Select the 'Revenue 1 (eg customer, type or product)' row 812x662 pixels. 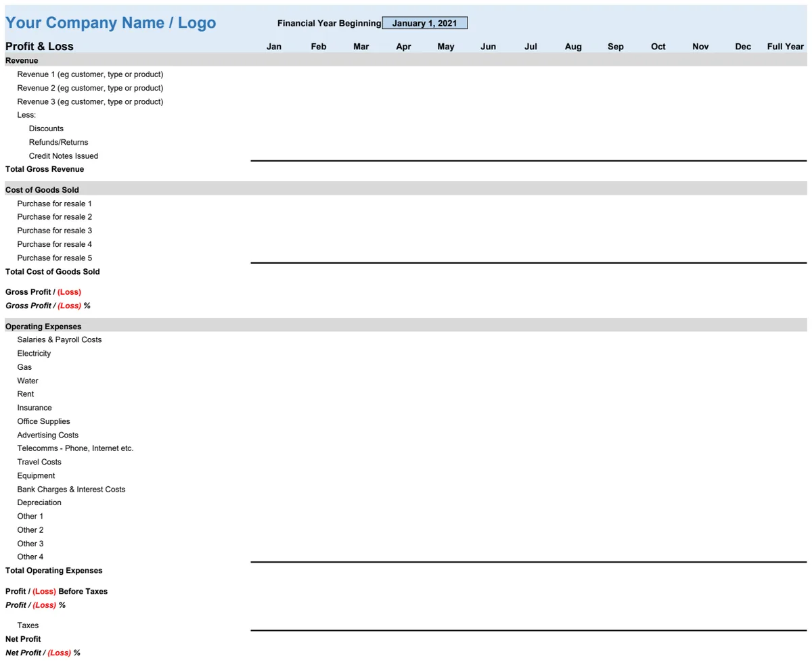(x=90, y=74)
